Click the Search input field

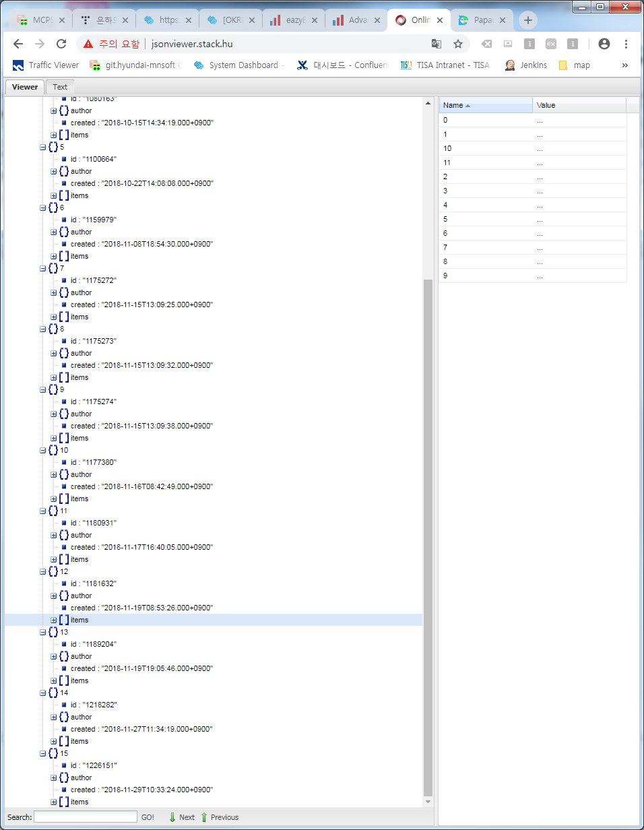85,817
